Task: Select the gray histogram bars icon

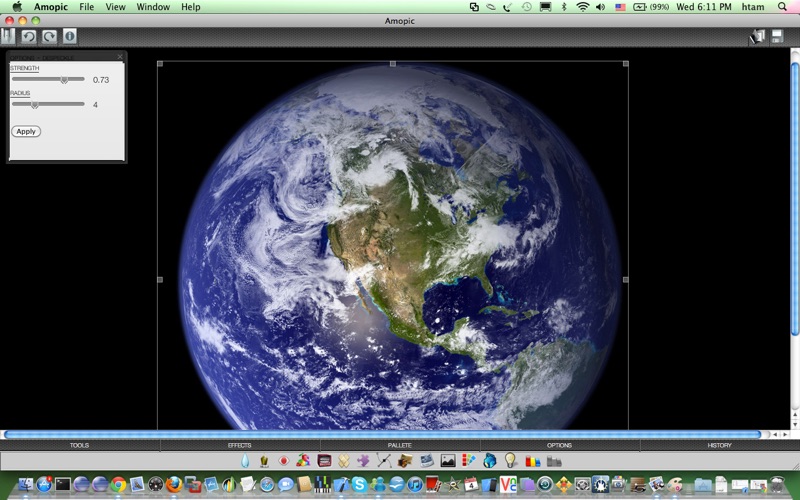Action: pos(554,461)
